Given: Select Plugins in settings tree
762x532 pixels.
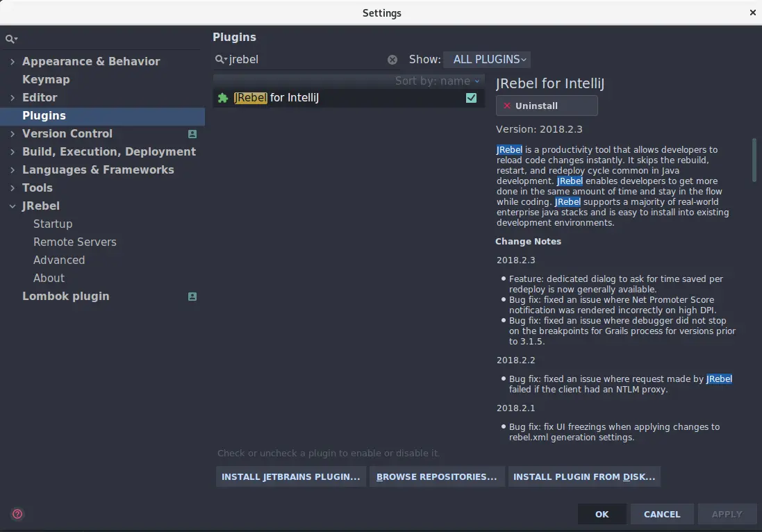Looking at the screenshot, I should coord(102,115).
